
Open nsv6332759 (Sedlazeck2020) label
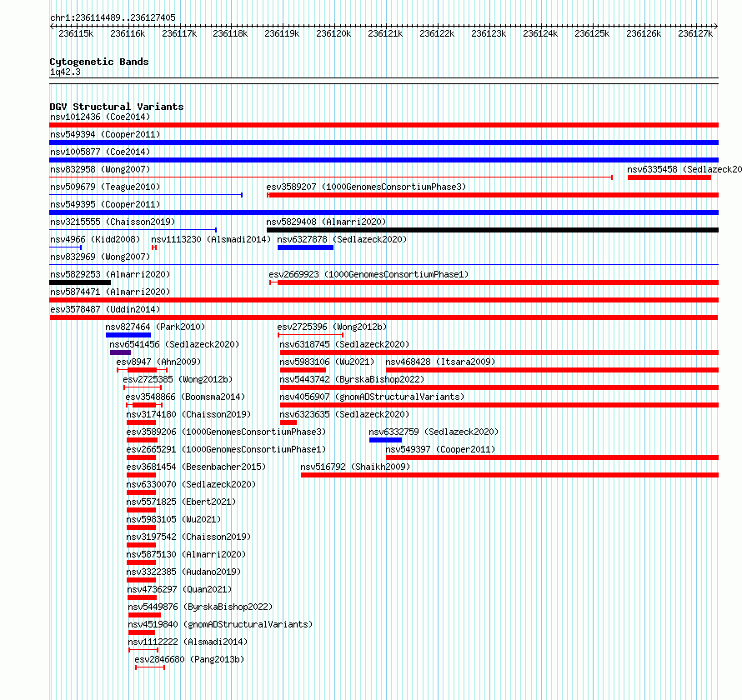click(x=434, y=432)
